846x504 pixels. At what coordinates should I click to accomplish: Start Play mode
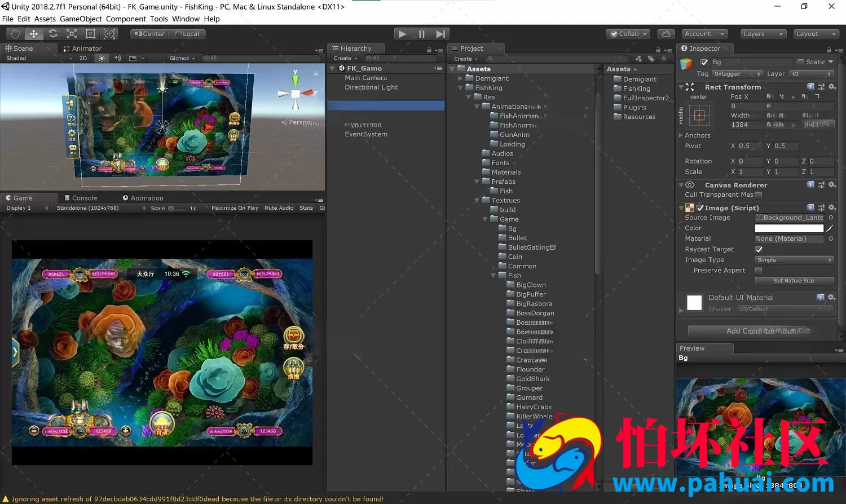pyautogui.click(x=402, y=34)
